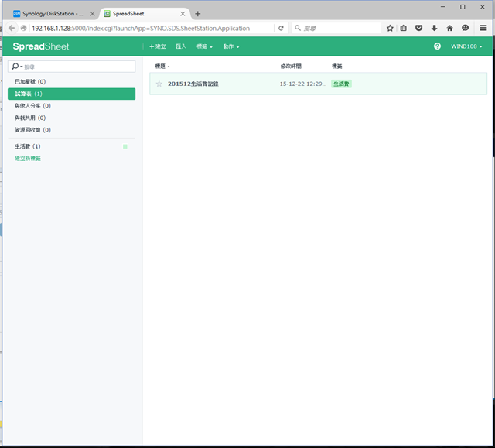
Task: Click the 建立 create button
Action: [158, 46]
